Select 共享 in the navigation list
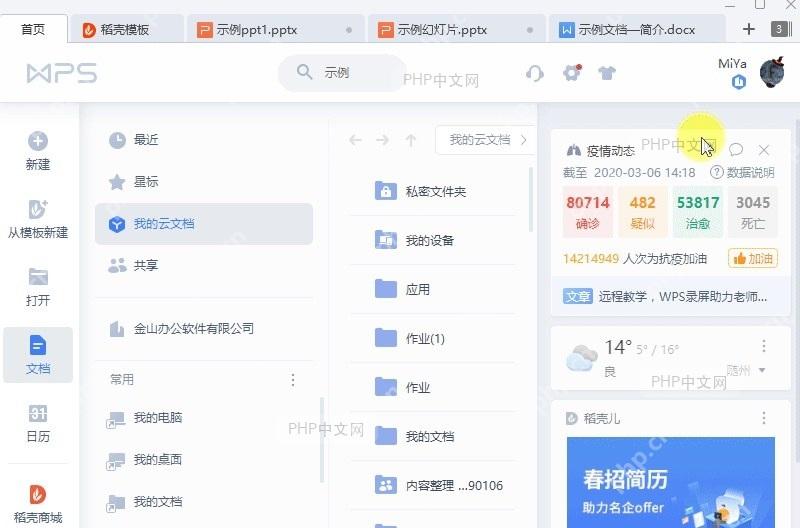 pos(204,265)
